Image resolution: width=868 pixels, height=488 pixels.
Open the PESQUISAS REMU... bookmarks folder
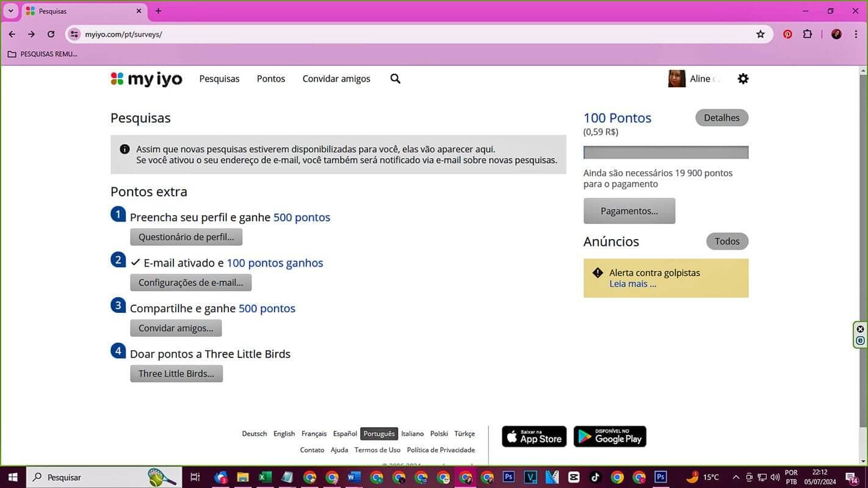click(43, 54)
